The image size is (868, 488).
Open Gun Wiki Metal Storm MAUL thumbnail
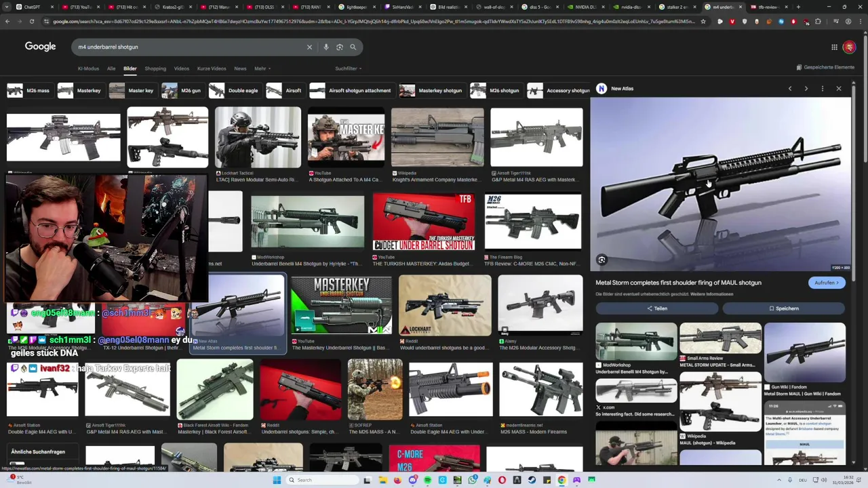click(x=805, y=352)
